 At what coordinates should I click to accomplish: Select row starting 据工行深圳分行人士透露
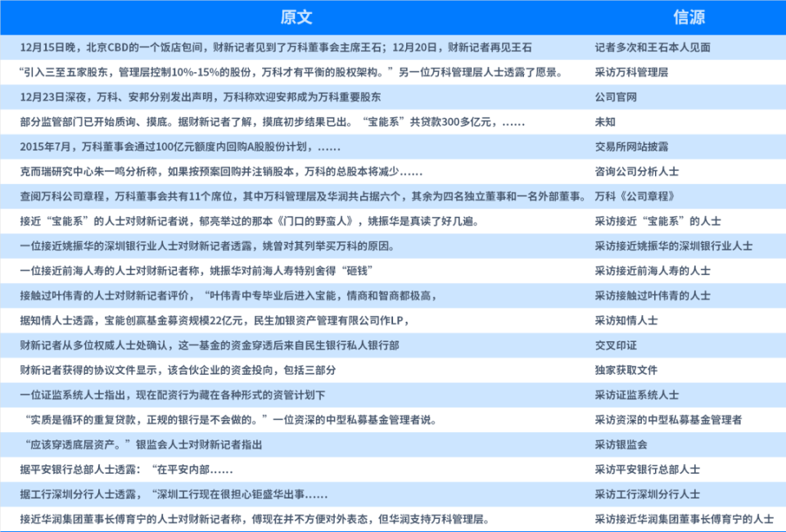coord(393,494)
